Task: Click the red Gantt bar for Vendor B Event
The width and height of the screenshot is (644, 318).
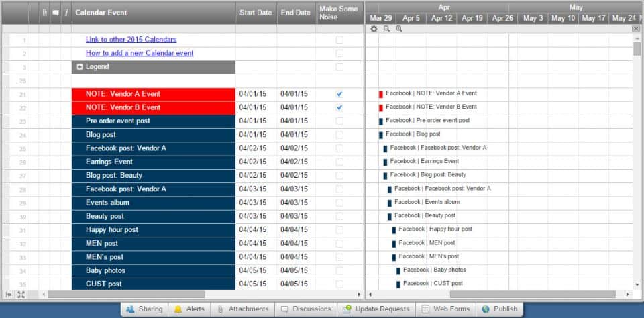Action: click(x=381, y=108)
